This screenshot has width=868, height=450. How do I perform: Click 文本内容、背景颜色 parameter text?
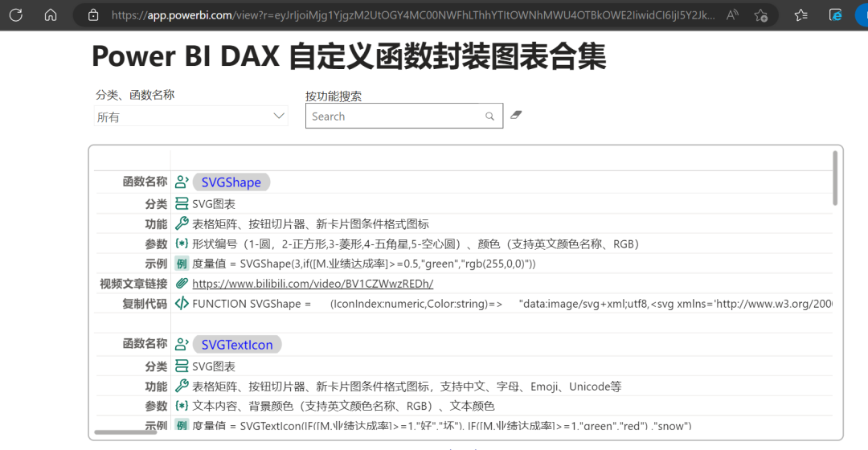[x=343, y=407]
